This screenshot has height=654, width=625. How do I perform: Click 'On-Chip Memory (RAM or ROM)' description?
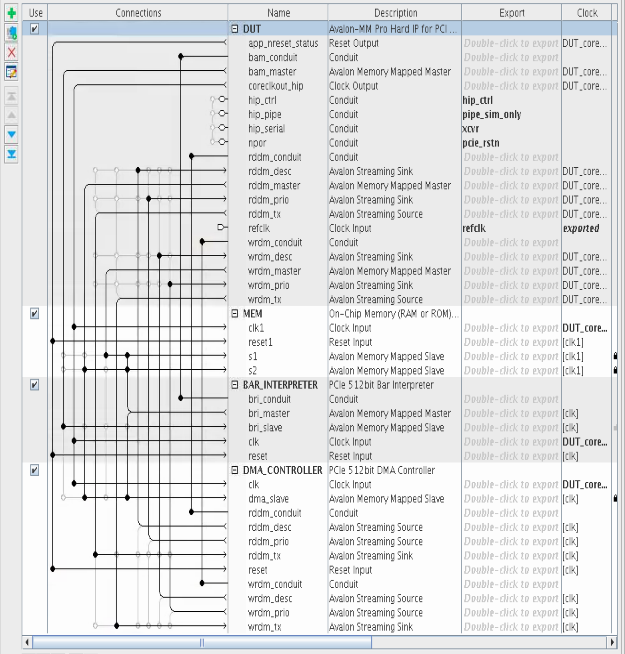(x=394, y=314)
